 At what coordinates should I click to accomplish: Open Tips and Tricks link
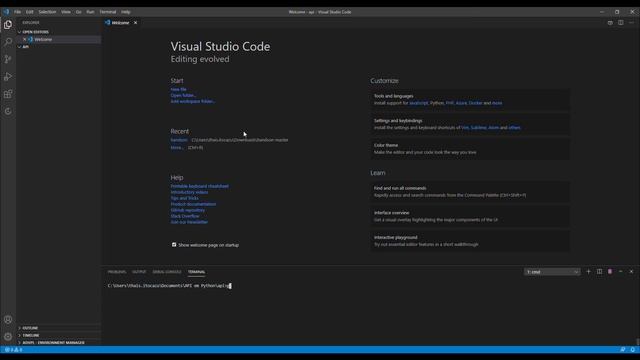click(184, 198)
